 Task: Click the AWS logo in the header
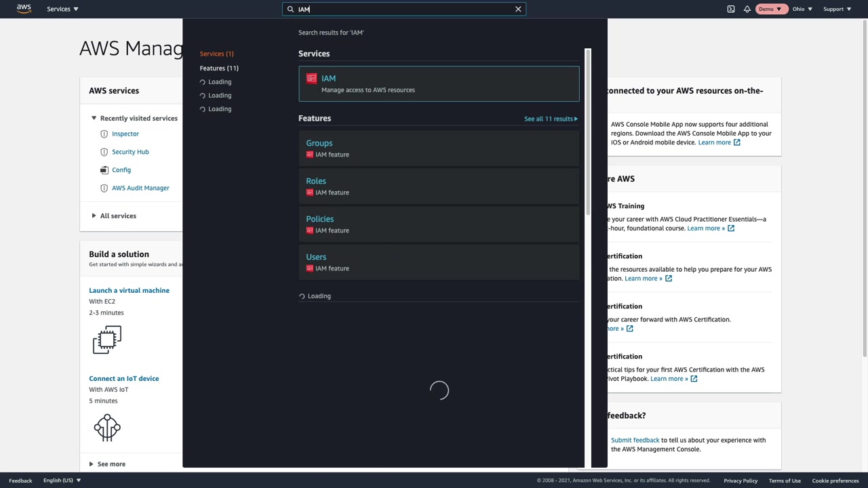click(x=24, y=9)
